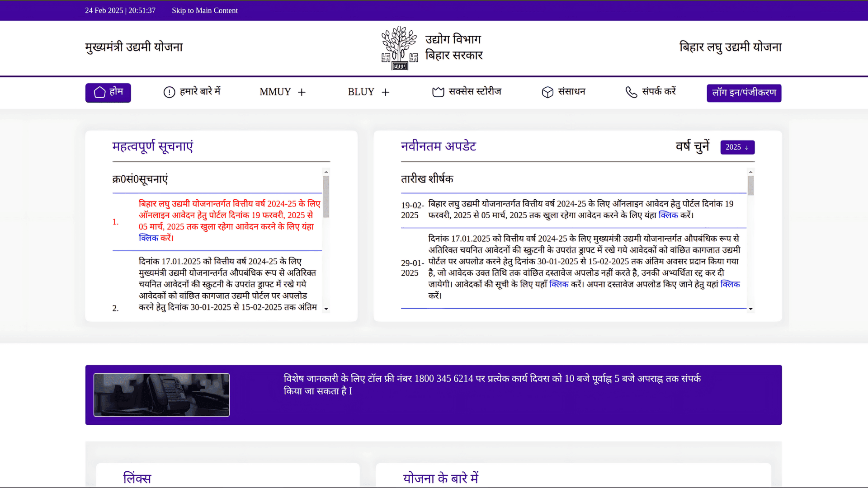Click the telephone image in helpline banner

(161, 394)
